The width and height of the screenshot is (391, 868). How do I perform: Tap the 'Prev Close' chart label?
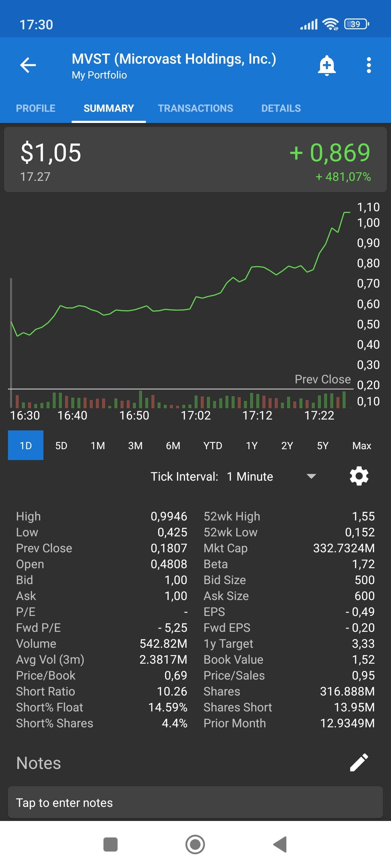(x=323, y=379)
